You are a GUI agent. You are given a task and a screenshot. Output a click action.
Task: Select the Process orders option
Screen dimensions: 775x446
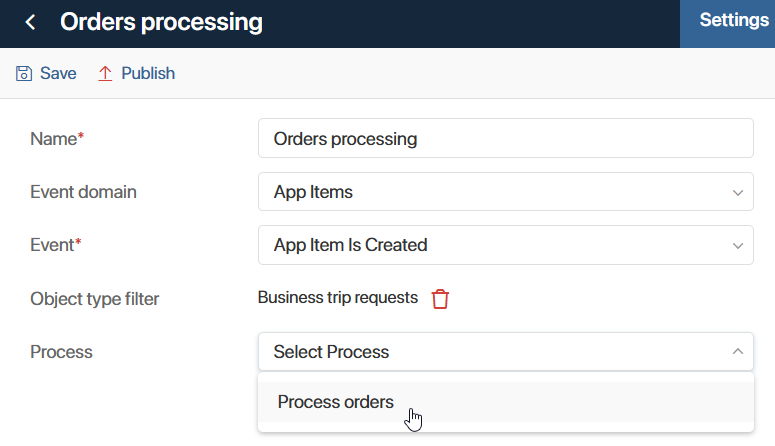(506, 402)
